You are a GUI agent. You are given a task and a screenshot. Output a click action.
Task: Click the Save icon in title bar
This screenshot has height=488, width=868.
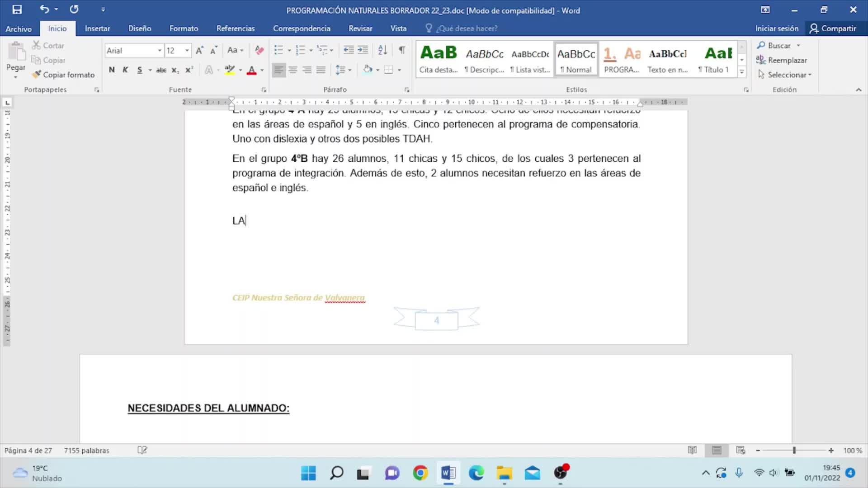17,9
